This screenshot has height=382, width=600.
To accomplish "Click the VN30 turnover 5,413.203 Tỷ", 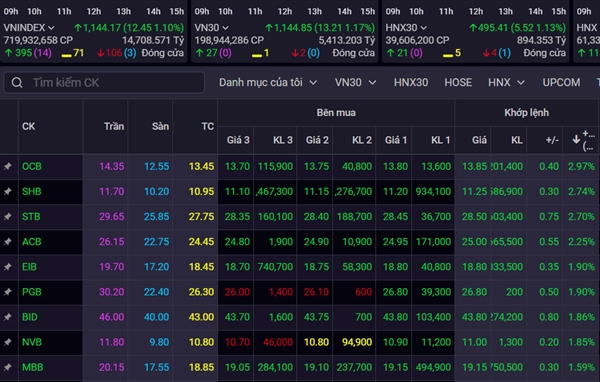I will (347, 40).
